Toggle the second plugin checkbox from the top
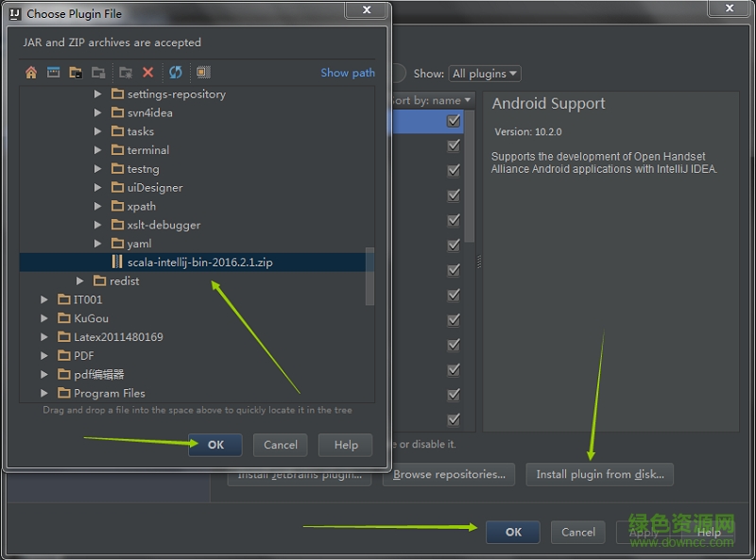 tap(454, 145)
